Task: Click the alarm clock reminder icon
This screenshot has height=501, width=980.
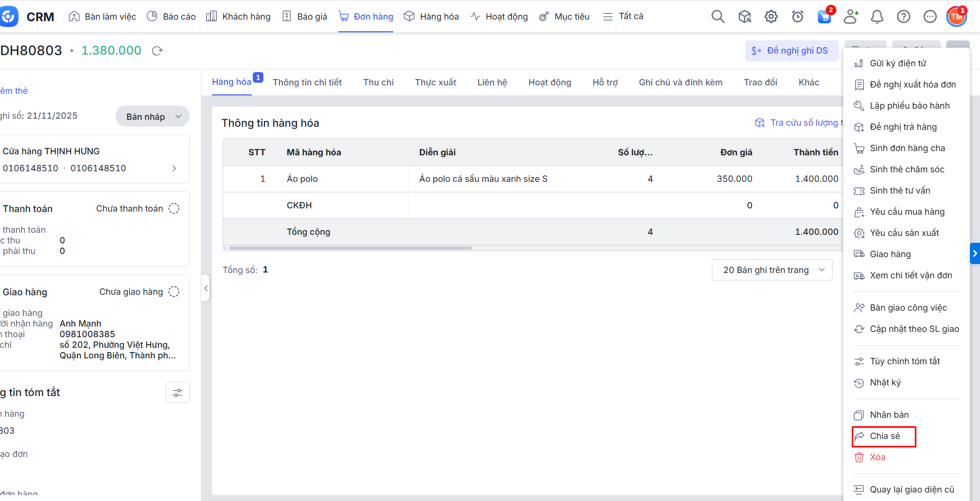Action: 797,17
